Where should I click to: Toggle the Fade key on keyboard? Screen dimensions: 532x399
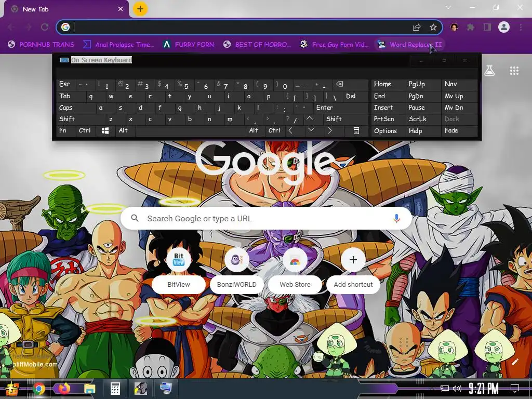tap(459, 130)
